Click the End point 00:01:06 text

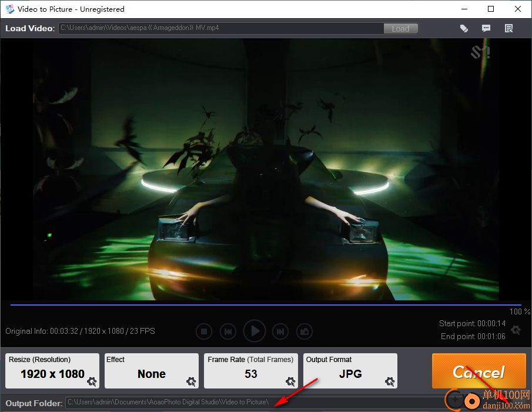coord(473,336)
